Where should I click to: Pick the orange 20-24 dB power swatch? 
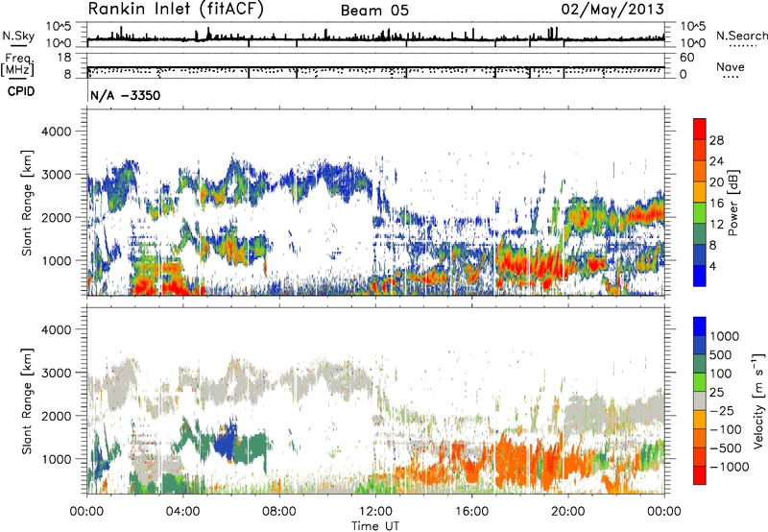(700, 172)
